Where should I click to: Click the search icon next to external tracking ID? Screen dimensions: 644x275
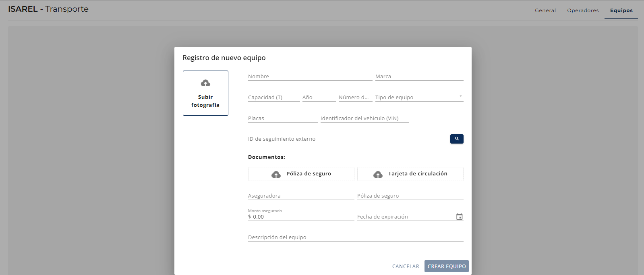(457, 139)
